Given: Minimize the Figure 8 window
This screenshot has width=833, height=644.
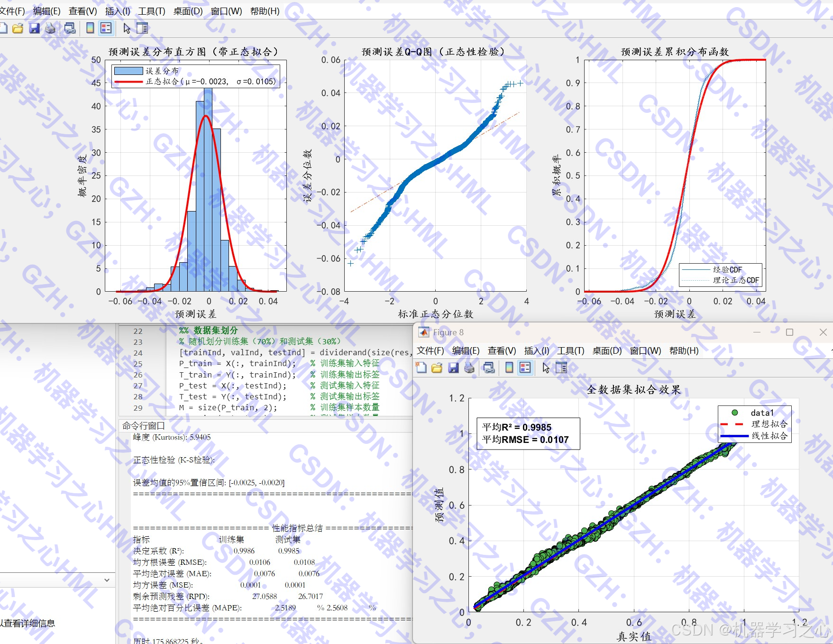Looking at the screenshot, I should tap(757, 332).
